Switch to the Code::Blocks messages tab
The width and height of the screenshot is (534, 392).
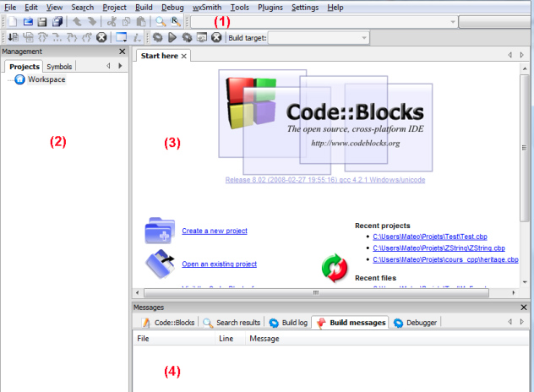169,322
